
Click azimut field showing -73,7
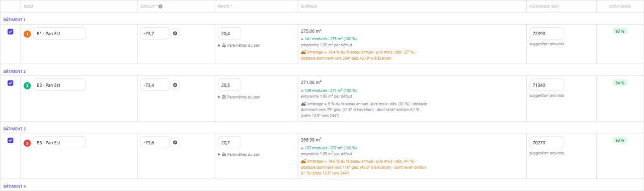coord(154,34)
